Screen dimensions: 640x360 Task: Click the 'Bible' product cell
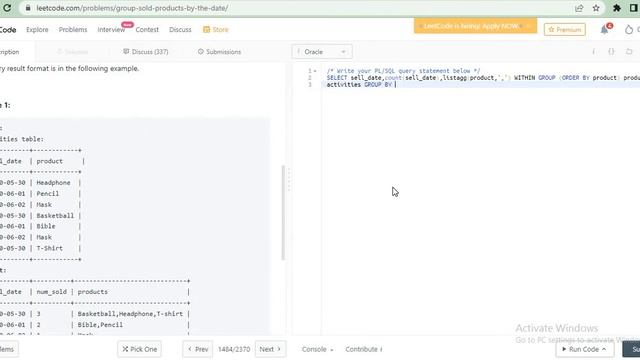(46, 226)
